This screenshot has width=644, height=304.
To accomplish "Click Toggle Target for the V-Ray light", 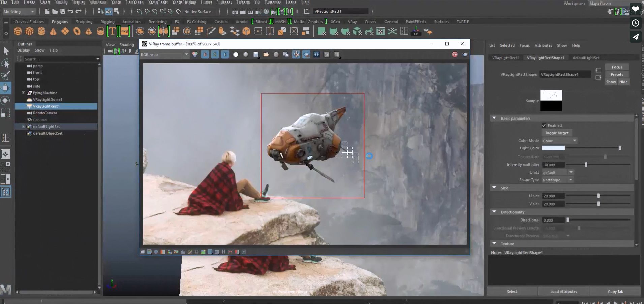I will pos(556,133).
